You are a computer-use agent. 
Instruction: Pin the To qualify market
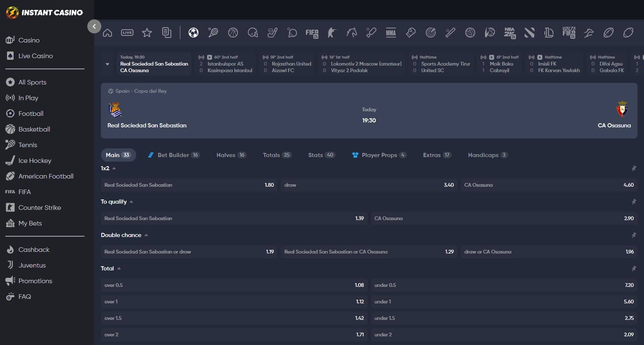click(x=634, y=202)
